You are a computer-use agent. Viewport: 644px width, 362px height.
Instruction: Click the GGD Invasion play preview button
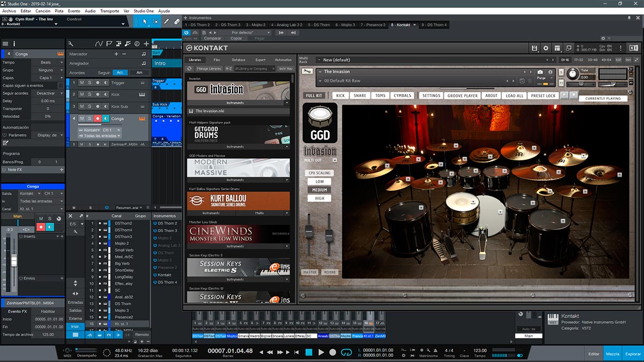point(564,95)
